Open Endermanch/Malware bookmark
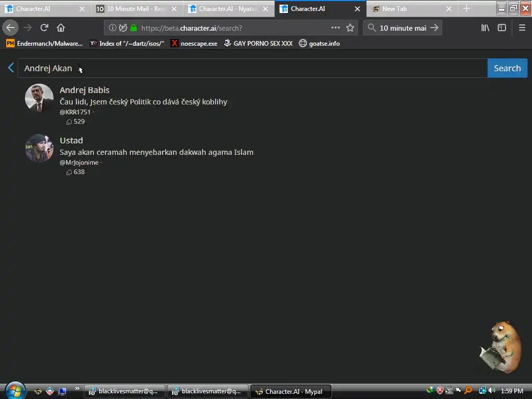 [45, 44]
